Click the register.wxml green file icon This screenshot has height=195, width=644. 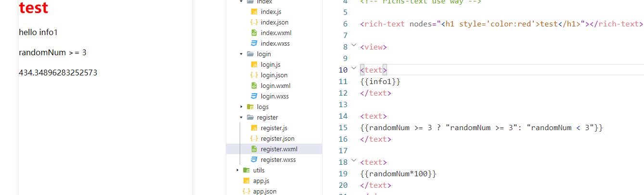254,149
